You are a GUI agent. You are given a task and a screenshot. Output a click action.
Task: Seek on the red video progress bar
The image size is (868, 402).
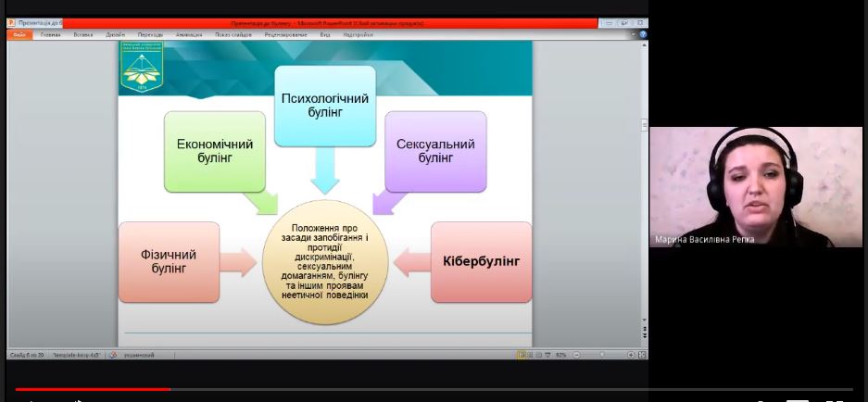click(x=93, y=389)
